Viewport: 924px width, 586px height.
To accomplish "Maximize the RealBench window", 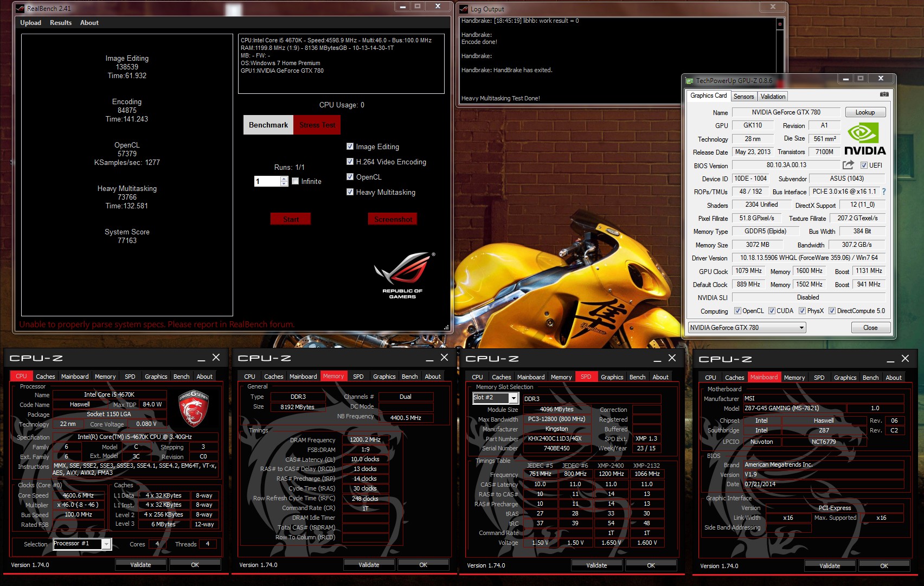I will click(417, 6).
